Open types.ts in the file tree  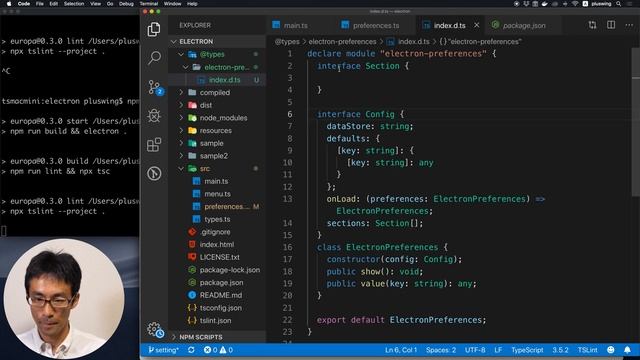[217, 219]
